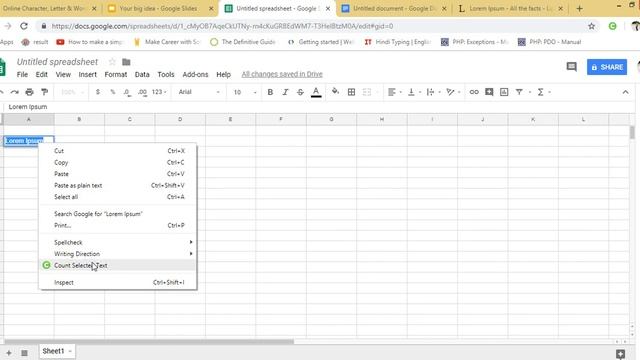
Task: Toggle strikethrough formatting
Action: 300,92
